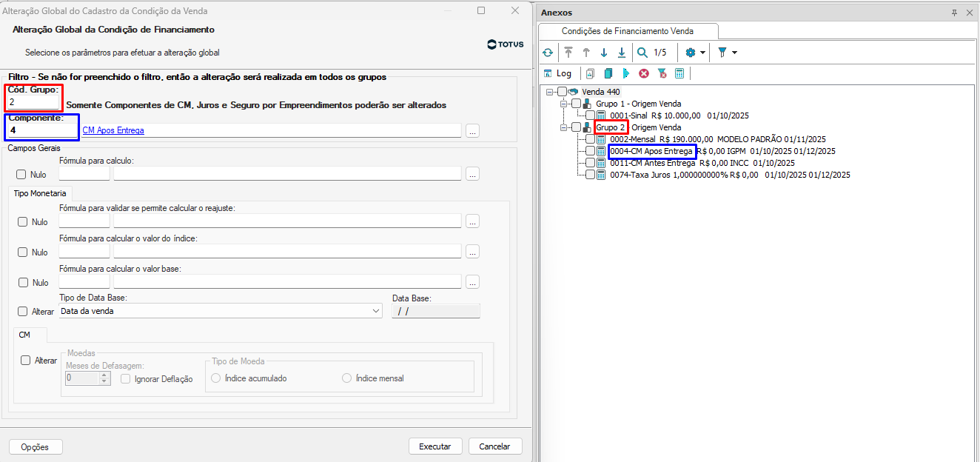Click Meses de Defasagem spinner
This screenshot has height=462, width=980.
(x=104, y=378)
